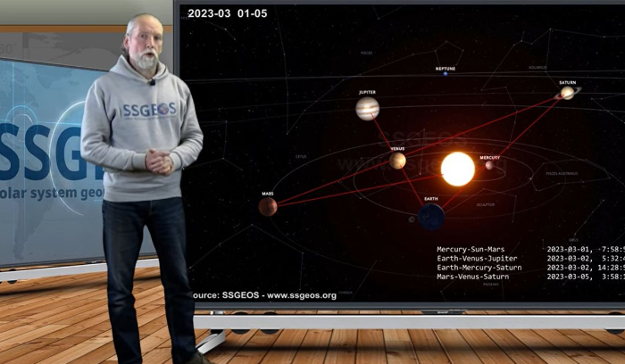Select the blue Neptune dot
This screenshot has width=625, height=364.
tap(445, 74)
